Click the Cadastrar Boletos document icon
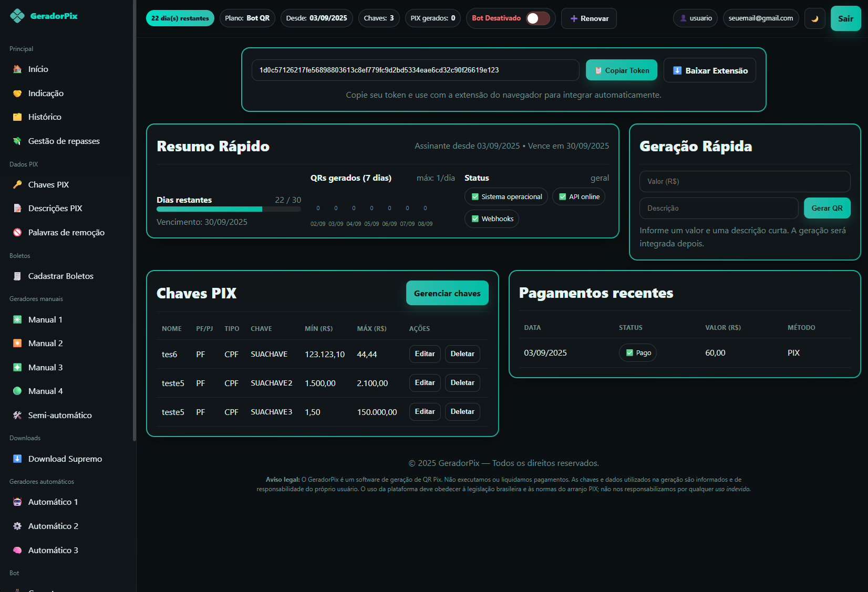This screenshot has width=868, height=592. (x=17, y=276)
